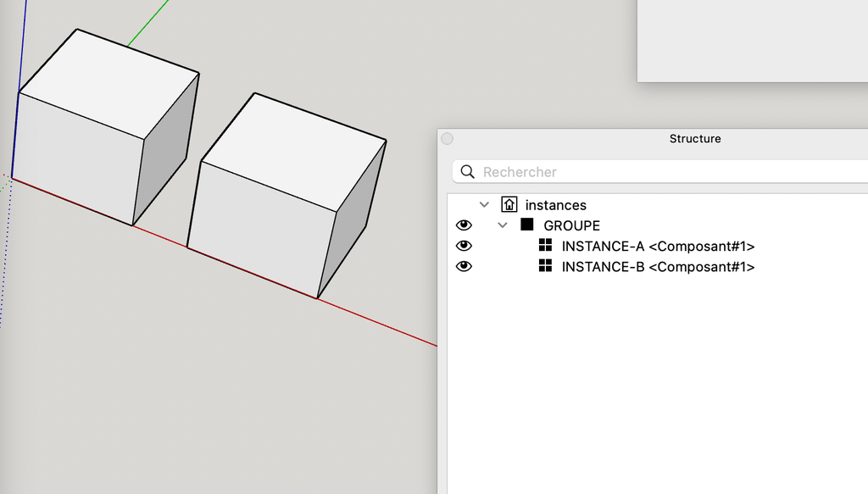Select INSTANCE-B <Composant#1> in the tree
The image size is (868, 494).
coord(658,267)
